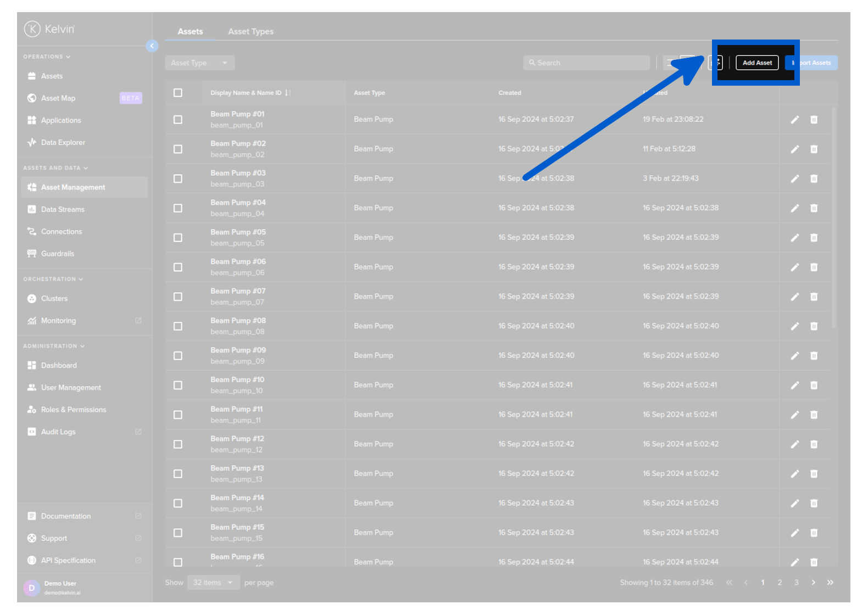Click edit pencil icon for Beam Pump #01
The width and height of the screenshot is (868, 615).
[x=794, y=120]
